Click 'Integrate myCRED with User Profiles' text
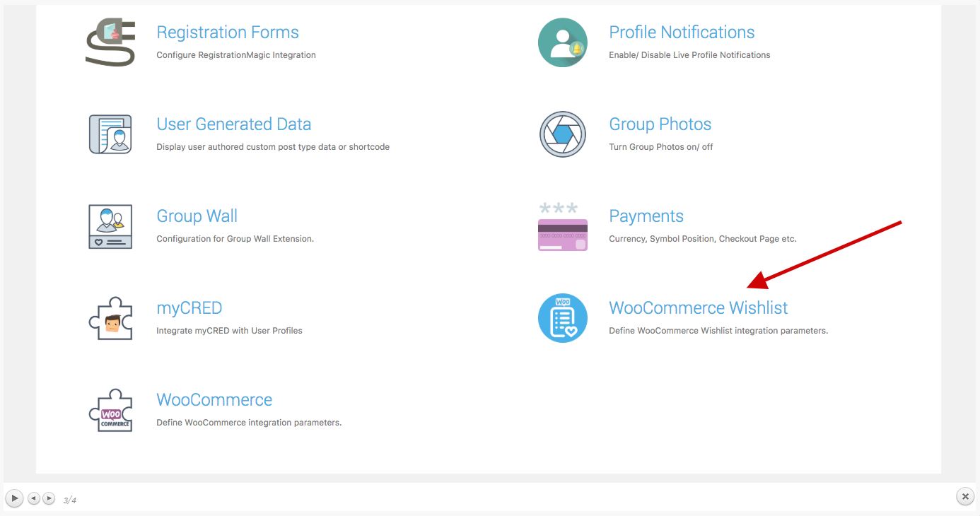980x516 pixels. [229, 331]
